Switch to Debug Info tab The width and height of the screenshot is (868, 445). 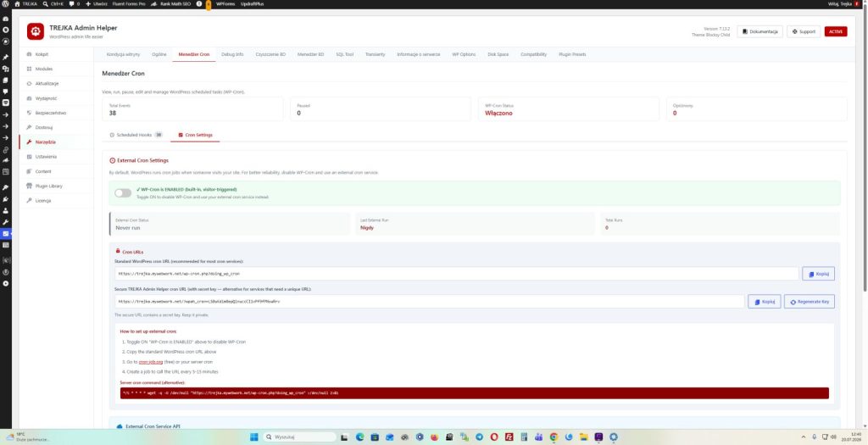[232, 54]
